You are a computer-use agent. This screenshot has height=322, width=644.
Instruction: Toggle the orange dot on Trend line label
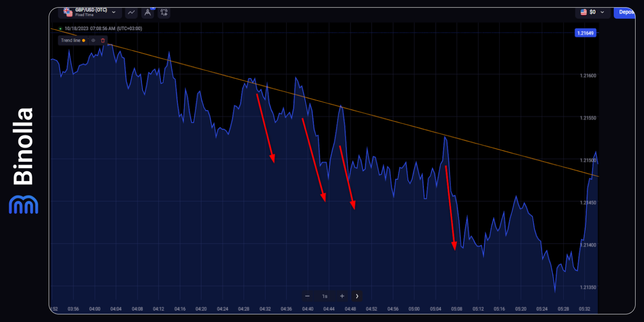click(84, 40)
